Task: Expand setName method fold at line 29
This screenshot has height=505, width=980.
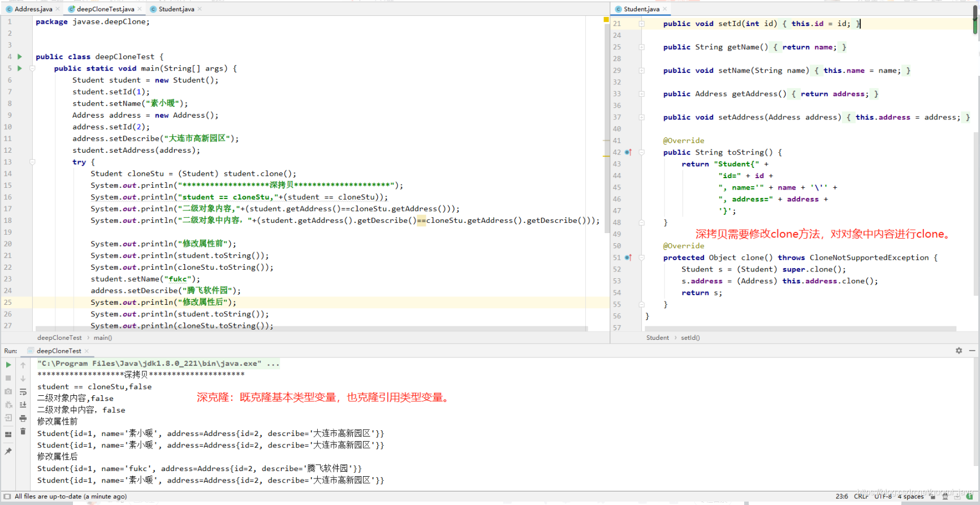Action: 642,71
